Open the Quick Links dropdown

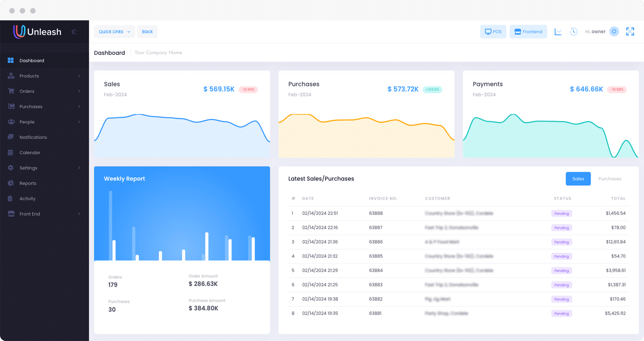tap(114, 32)
